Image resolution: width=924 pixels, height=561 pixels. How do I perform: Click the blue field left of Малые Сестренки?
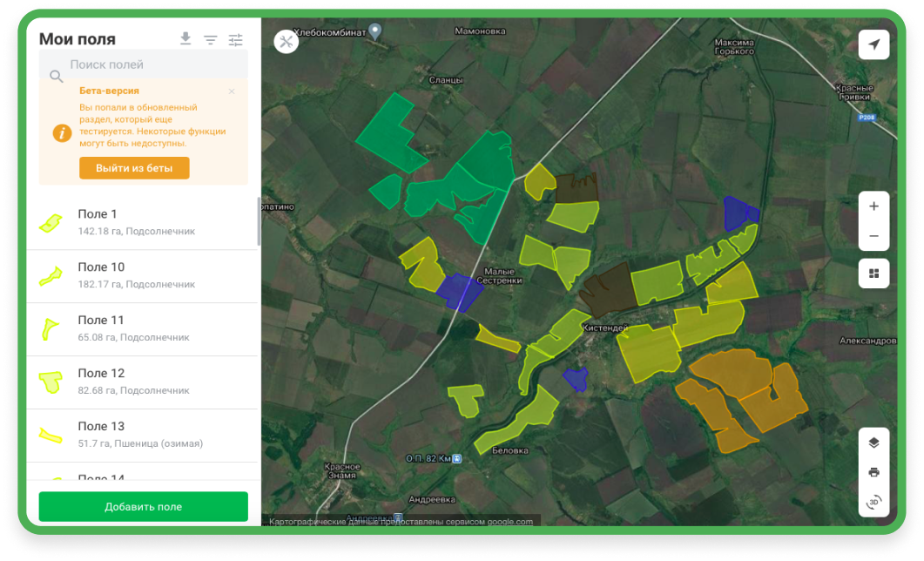click(x=460, y=292)
